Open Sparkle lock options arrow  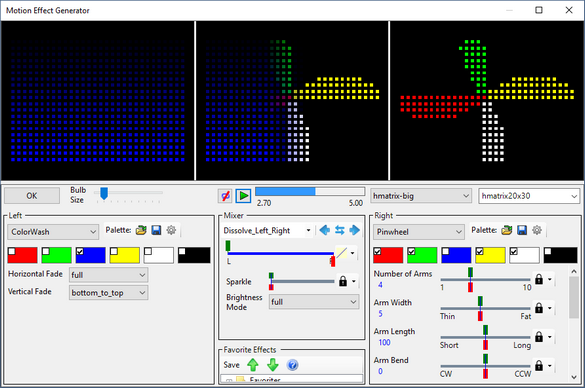click(353, 281)
